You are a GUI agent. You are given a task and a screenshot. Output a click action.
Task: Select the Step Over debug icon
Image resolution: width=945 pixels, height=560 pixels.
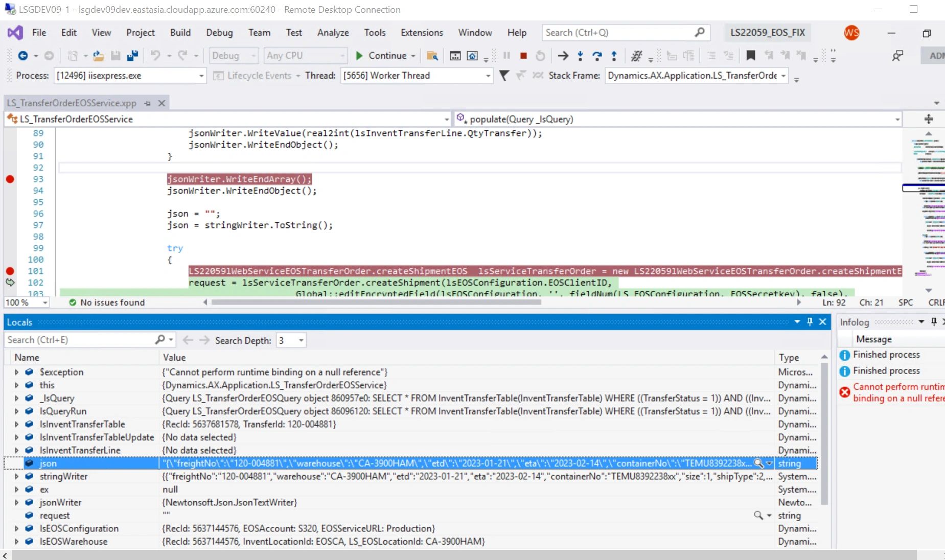click(597, 56)
